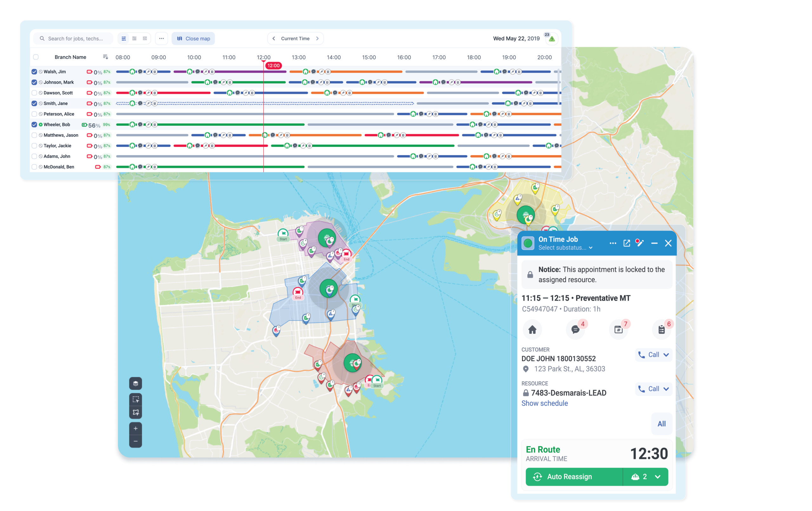Click the Close map button
The height and width of the screenshot is (511, 812).
pos(193,38)
